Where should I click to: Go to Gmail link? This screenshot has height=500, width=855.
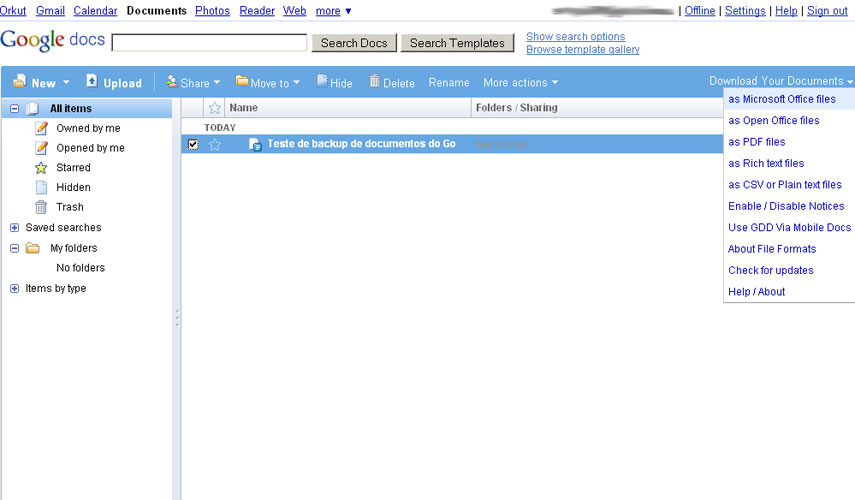point(50,10)
